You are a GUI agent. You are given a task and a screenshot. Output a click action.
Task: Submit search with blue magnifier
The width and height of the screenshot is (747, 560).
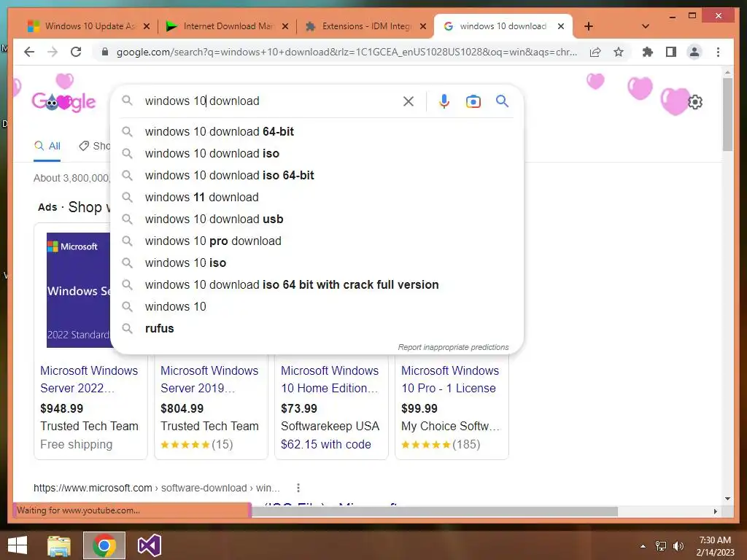pos(502,101)
